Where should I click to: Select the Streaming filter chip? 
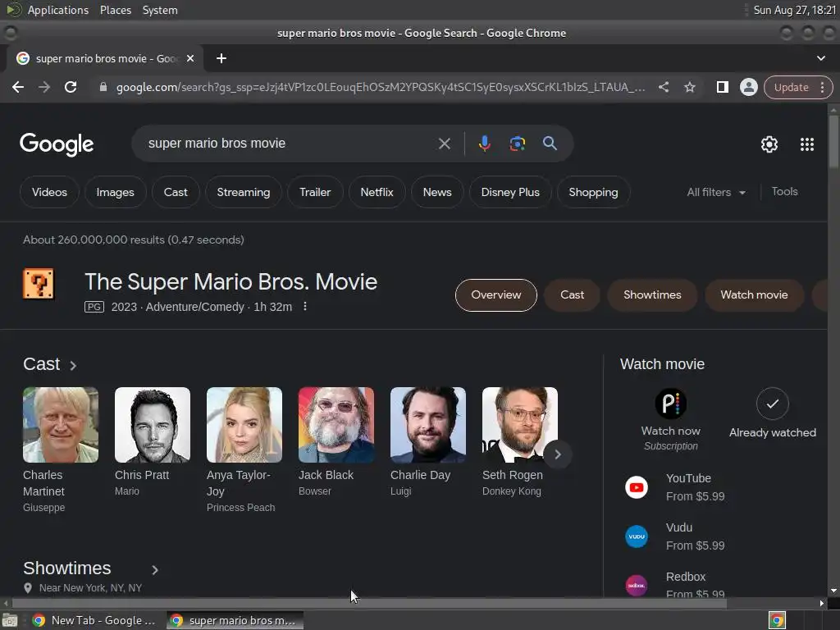[x=243, y=192]
